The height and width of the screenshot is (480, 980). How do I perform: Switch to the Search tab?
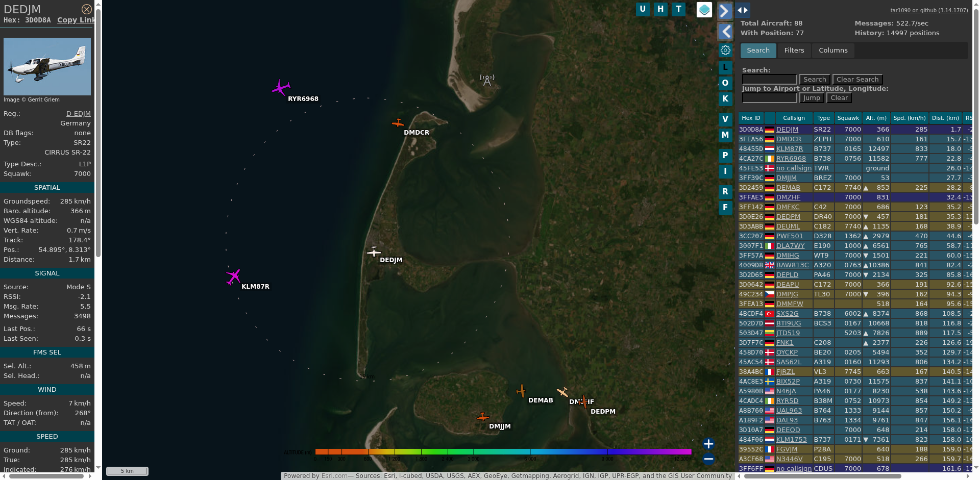pos(758,50)
